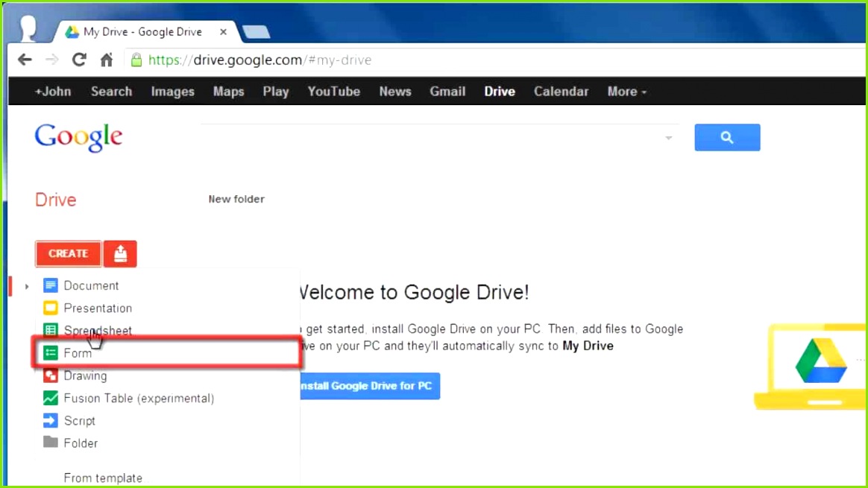This screenshot has height=488, width=868.
Task: Select Presentation from the Create menu
Action: click(98, 308)
